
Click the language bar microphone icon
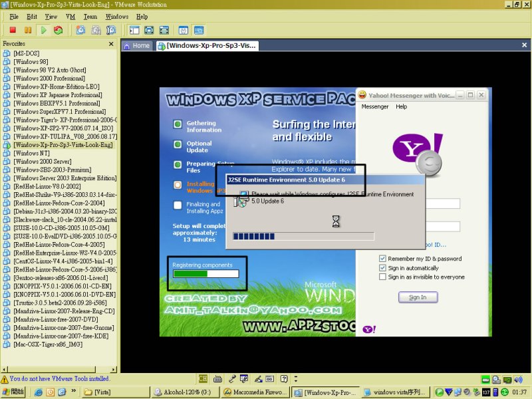232,378
